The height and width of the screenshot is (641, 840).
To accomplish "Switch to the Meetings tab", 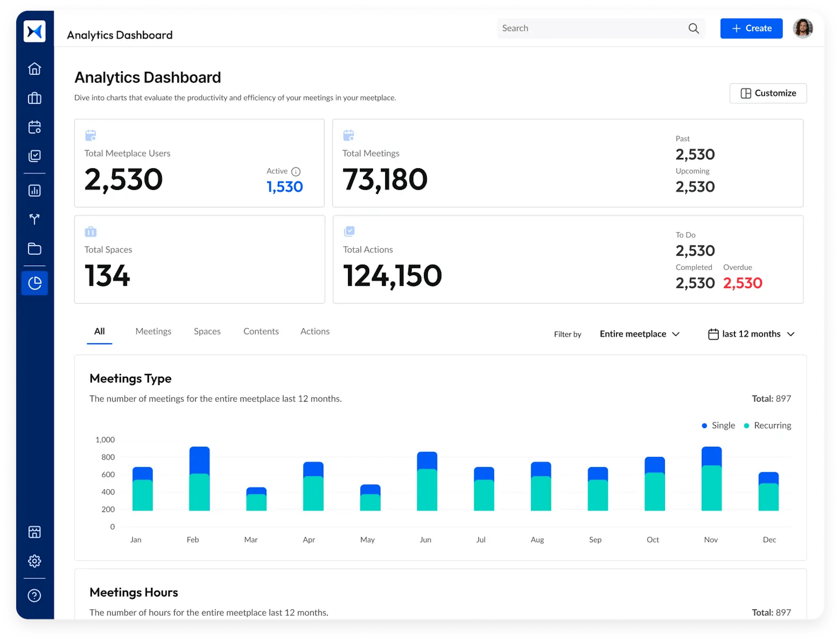I will click(x=153, y=331).
